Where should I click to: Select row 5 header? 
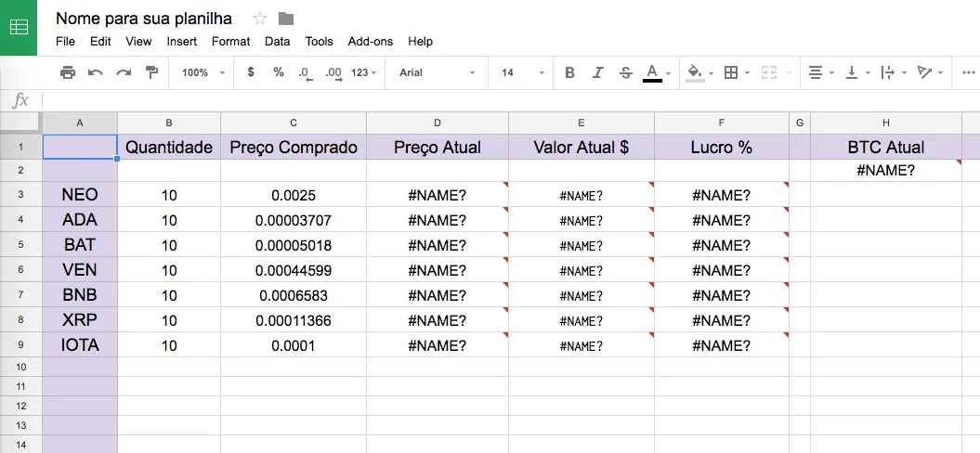pyautogui.click(x=20, y=244)
